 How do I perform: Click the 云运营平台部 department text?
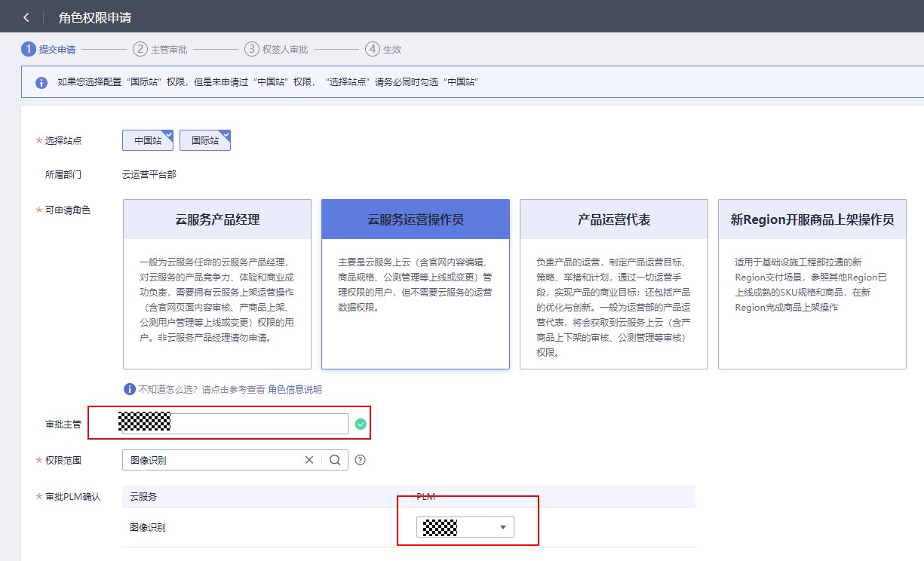(x=149, y=175)
